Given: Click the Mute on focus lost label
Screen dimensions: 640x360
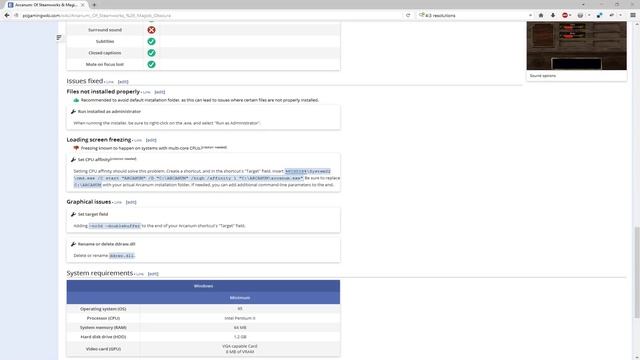Looking at the screenshot, I should [x=105, y=64].
